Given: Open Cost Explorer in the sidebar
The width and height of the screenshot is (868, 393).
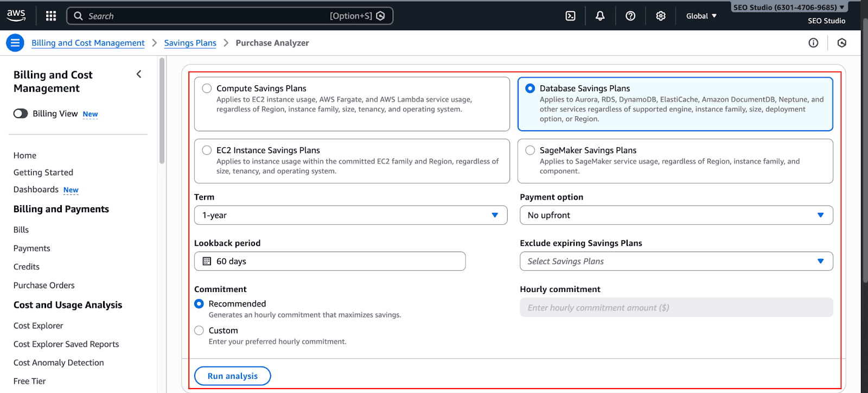Looking at the screenshot, I should (x=39, y=326).
